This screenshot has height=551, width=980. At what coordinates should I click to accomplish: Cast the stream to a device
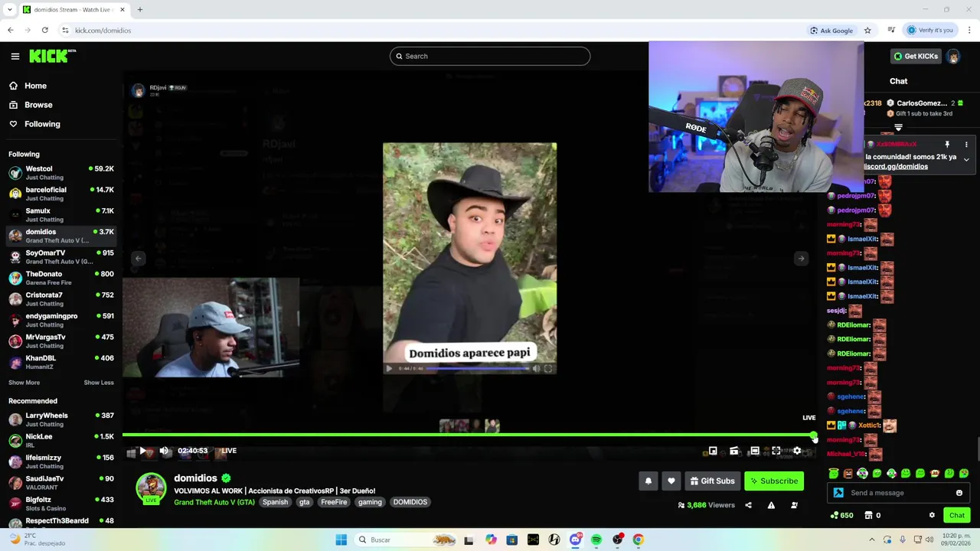point(734,451)
